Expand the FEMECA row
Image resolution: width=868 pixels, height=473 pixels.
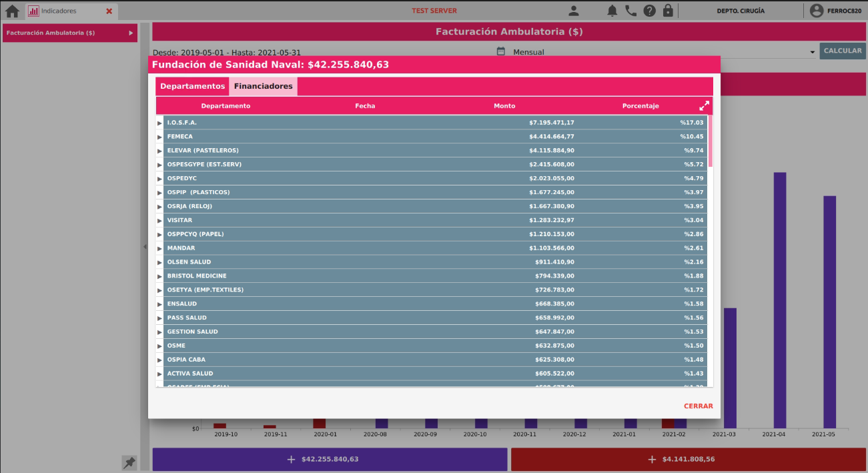coord(160,137)
